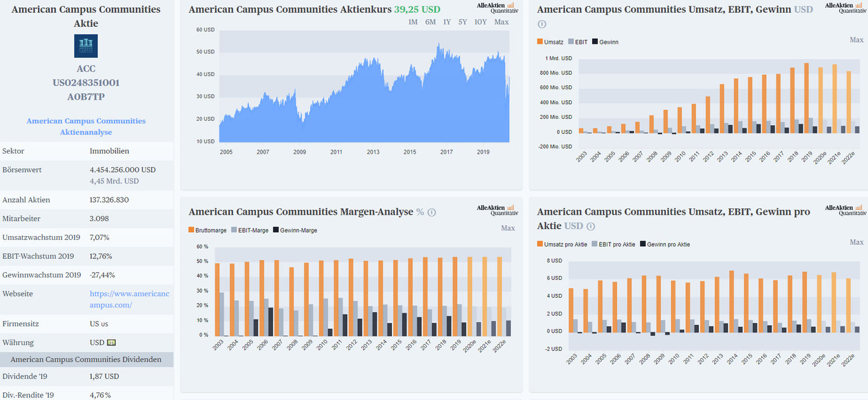This screenshot has height=400, width=868.
Task: Click Max on the pro Aktie chart
Action: click(x=857, y=242)
